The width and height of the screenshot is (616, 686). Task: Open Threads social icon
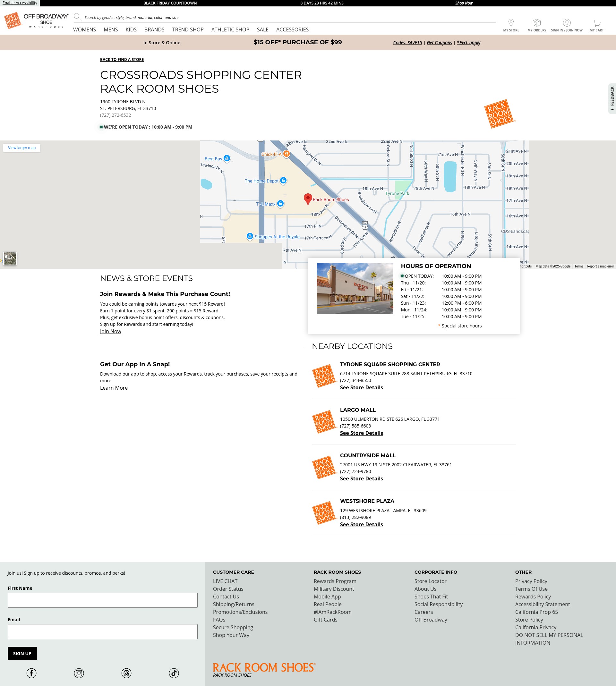tap(126, 673)
